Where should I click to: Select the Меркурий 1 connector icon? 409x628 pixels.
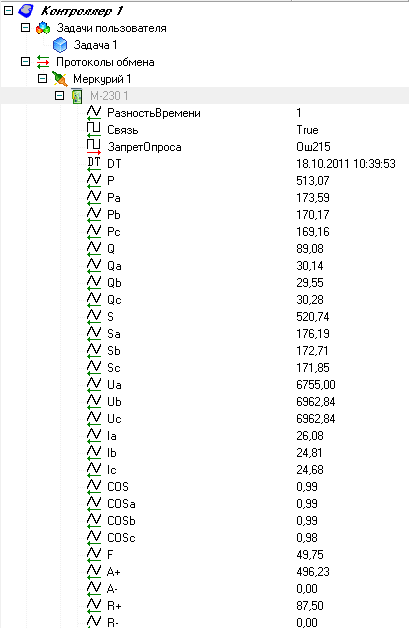60,79
